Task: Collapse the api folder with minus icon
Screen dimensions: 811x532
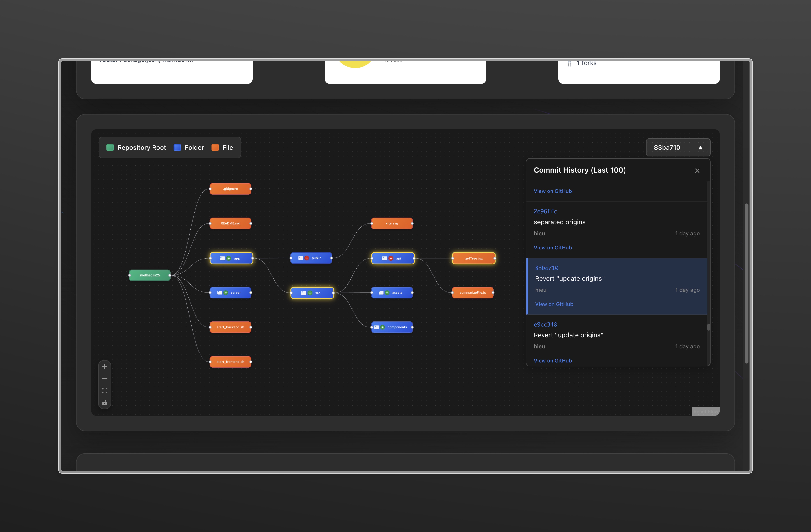Action: pos(391,259)
